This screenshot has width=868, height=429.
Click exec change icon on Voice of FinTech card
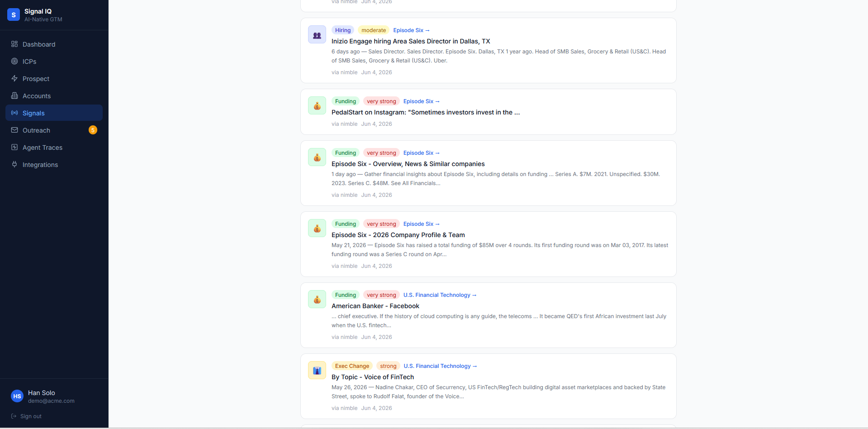point(317,370)
